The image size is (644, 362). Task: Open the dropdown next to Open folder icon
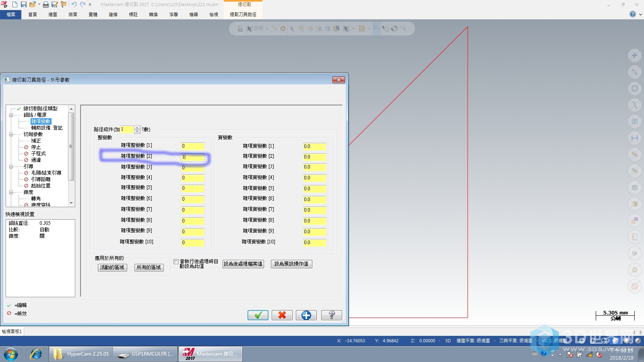[39, 4]
